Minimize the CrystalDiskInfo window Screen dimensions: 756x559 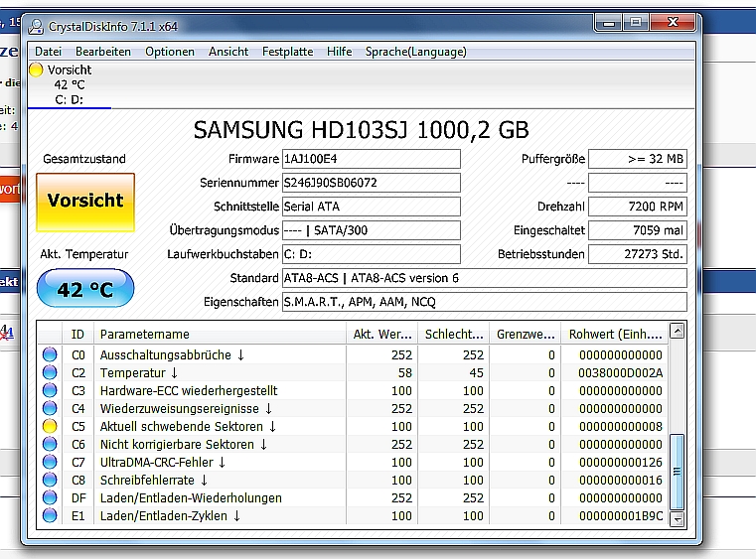[x=609, y=22]
